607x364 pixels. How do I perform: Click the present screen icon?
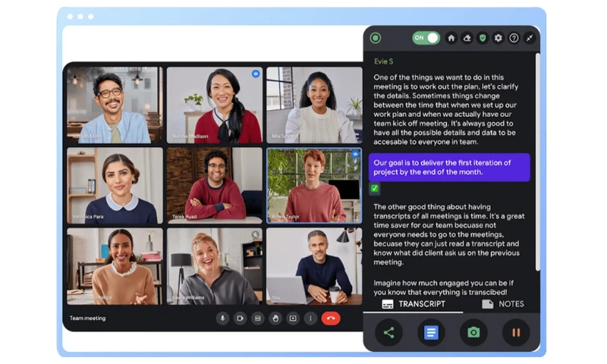coord(293,318)
